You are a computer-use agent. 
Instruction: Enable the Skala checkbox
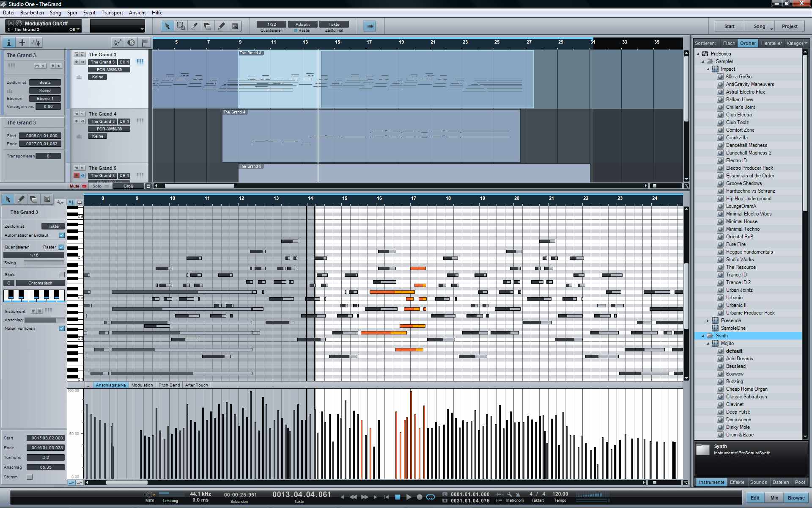(x=62, y=274)
